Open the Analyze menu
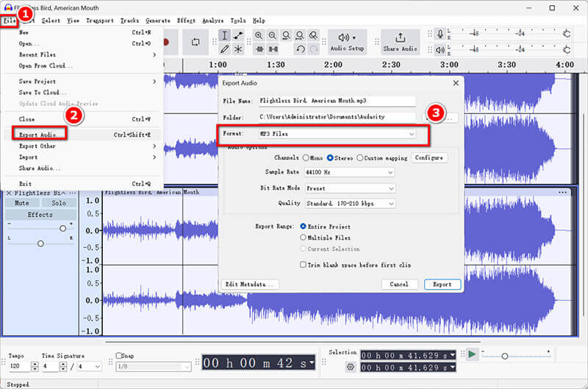The height and width of the screenshot is (389, 588). coord(212,21)
